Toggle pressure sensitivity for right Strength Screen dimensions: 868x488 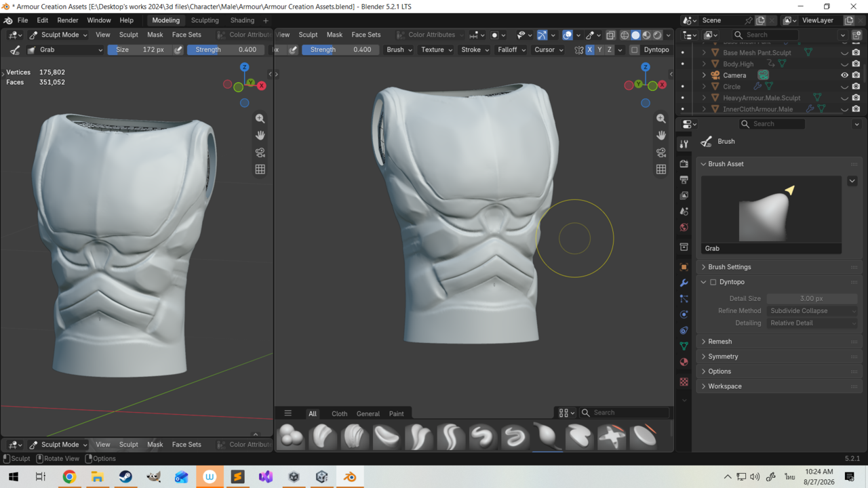click(x=293, y=49)
